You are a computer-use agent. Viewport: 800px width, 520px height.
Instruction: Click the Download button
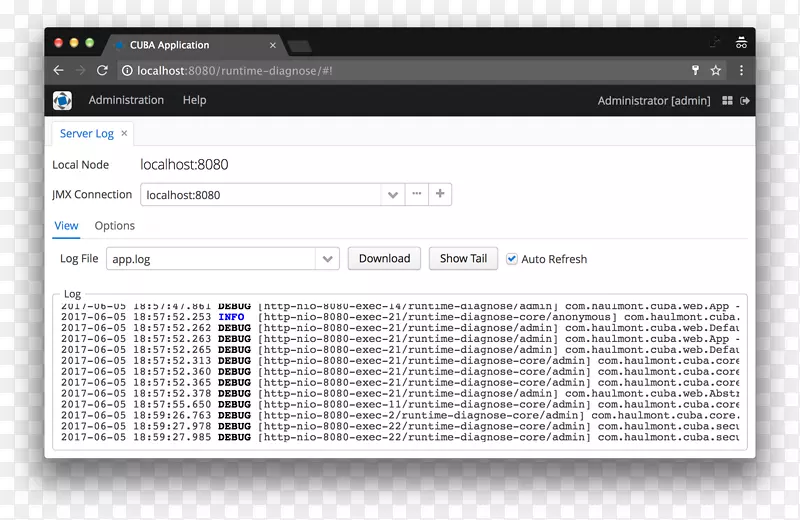(384, 258)
